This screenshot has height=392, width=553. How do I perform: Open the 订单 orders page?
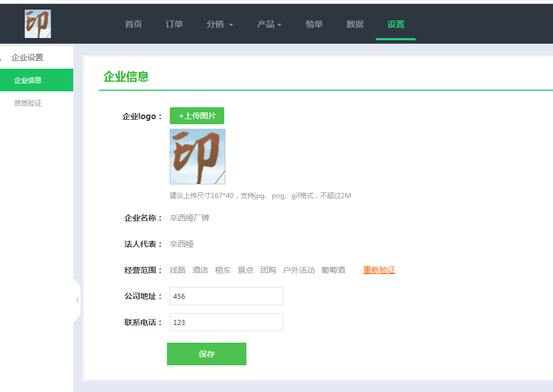coord(174,24)
